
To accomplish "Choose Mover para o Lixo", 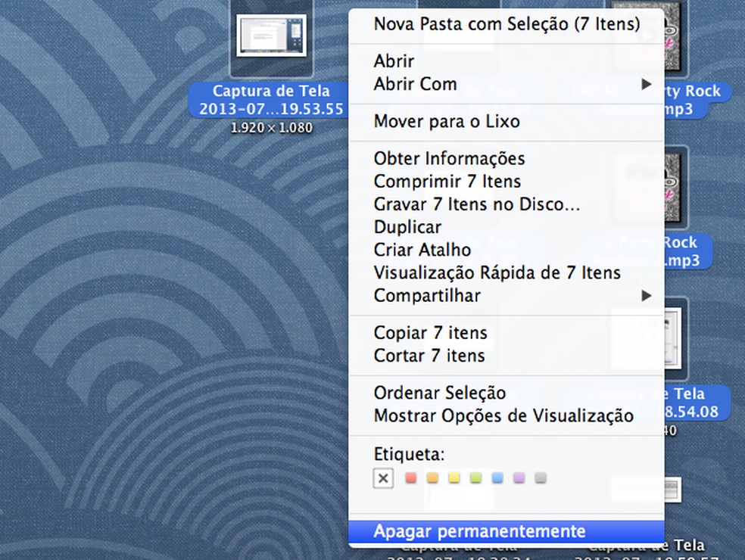I will pyautogui.click(x=507, y=122).
